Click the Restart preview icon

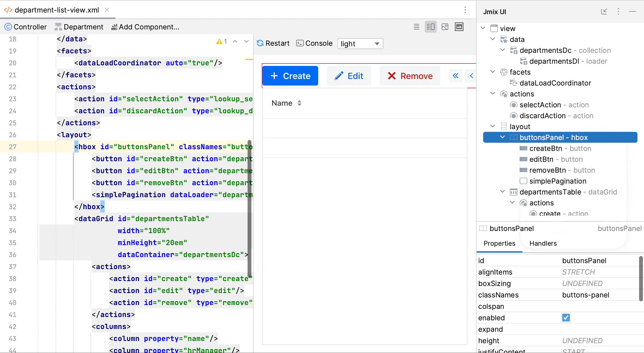click(x=260, y=43)
